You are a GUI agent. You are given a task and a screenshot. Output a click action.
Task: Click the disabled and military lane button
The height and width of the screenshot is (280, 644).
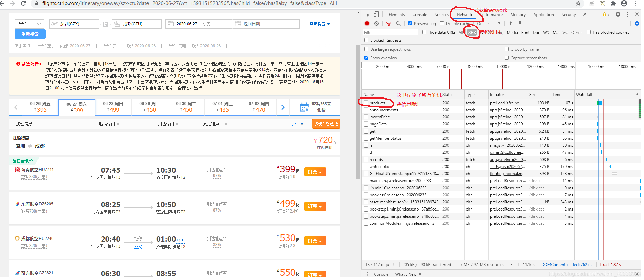[326, 124]
